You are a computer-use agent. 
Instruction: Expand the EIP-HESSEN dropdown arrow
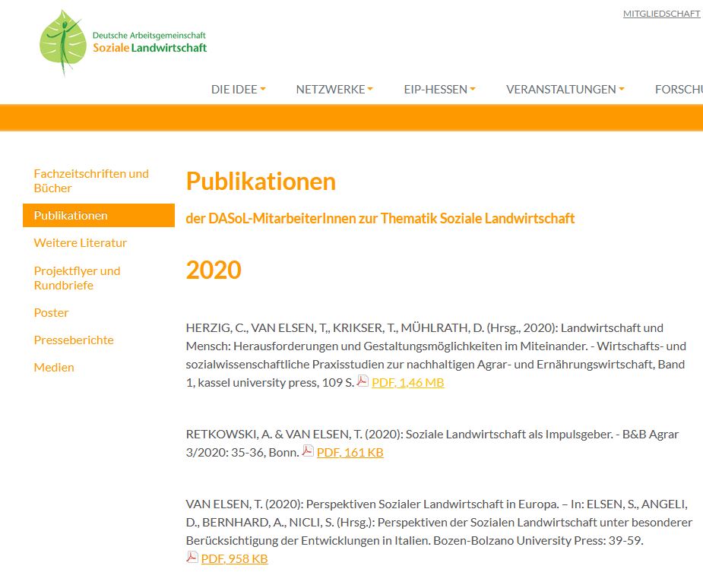[x=473, y=89]
